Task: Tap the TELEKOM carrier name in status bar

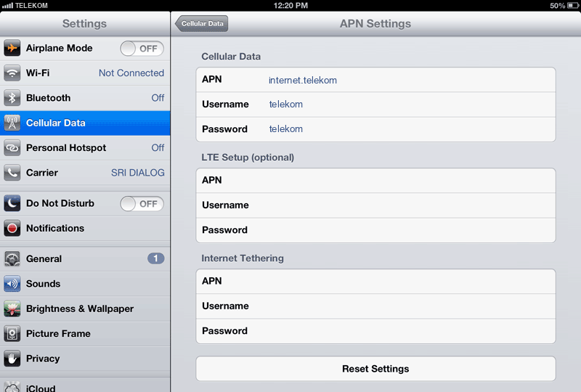Action: click(31, 6)
